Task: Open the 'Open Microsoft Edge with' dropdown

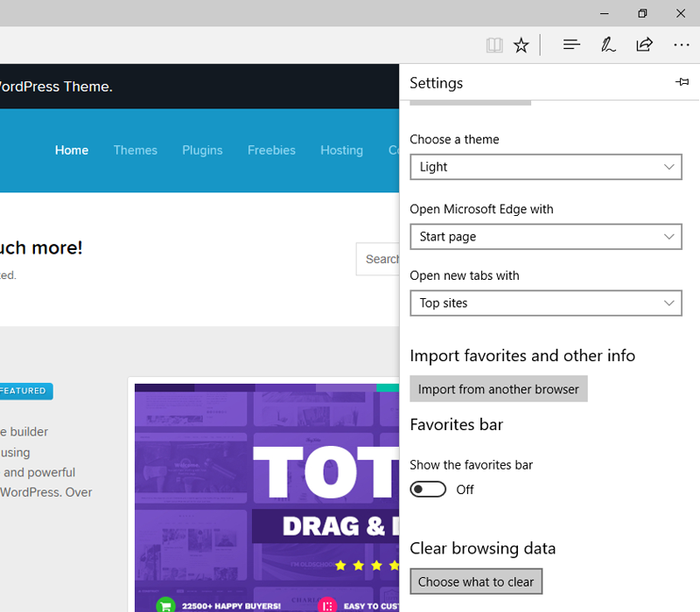Action: pyautogui.click(x=546, y=236)
